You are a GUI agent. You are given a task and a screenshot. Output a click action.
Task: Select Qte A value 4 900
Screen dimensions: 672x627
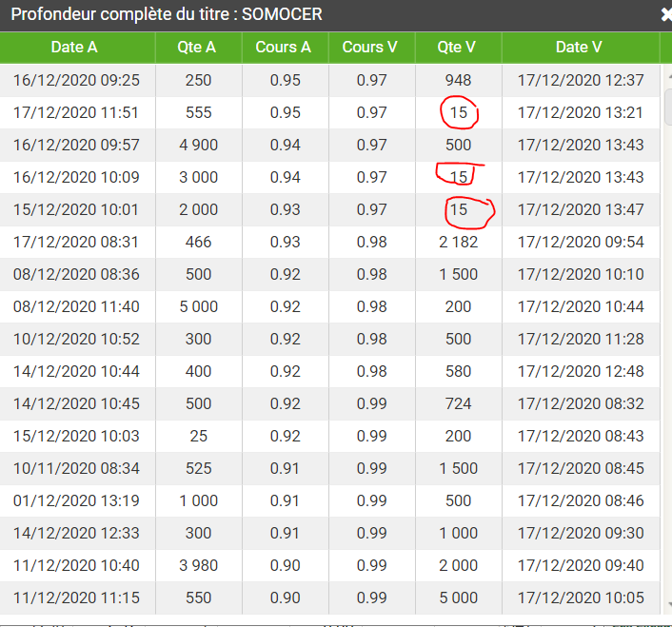point(198,145)
